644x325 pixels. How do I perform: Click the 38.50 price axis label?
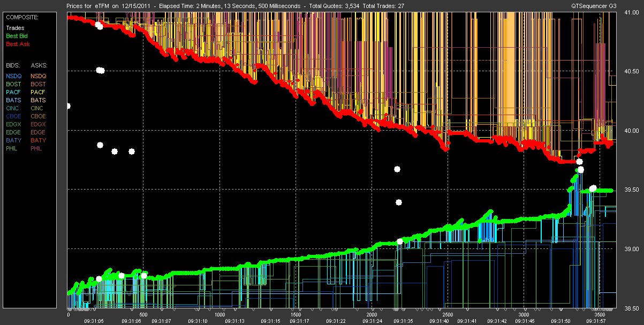pos(632,308)
